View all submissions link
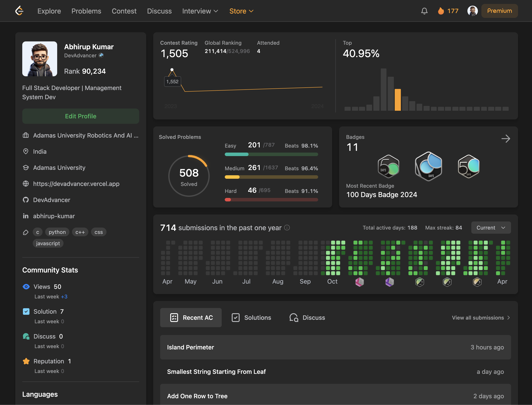 [x=481, y=318]
